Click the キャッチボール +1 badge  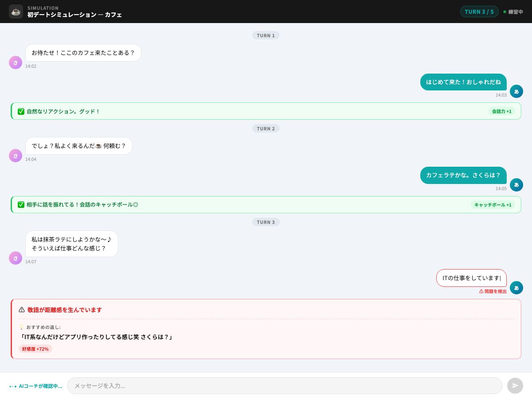point(493,205)
